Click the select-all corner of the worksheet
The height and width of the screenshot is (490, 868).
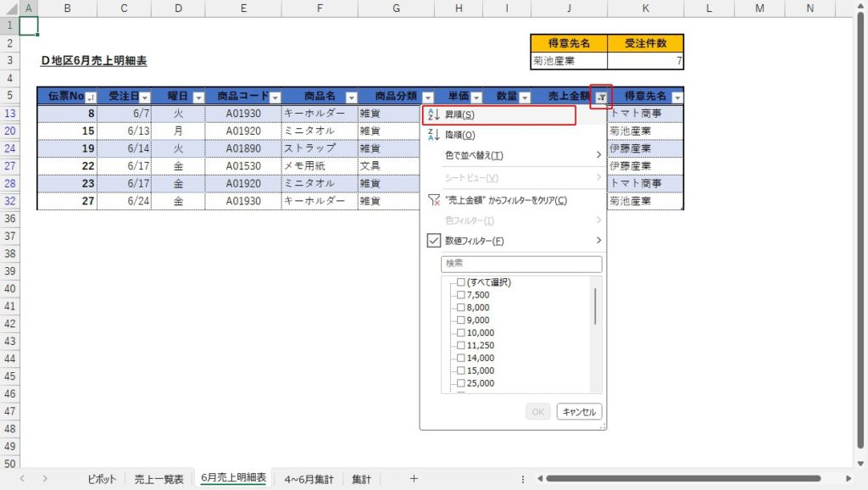click(9, 8)
